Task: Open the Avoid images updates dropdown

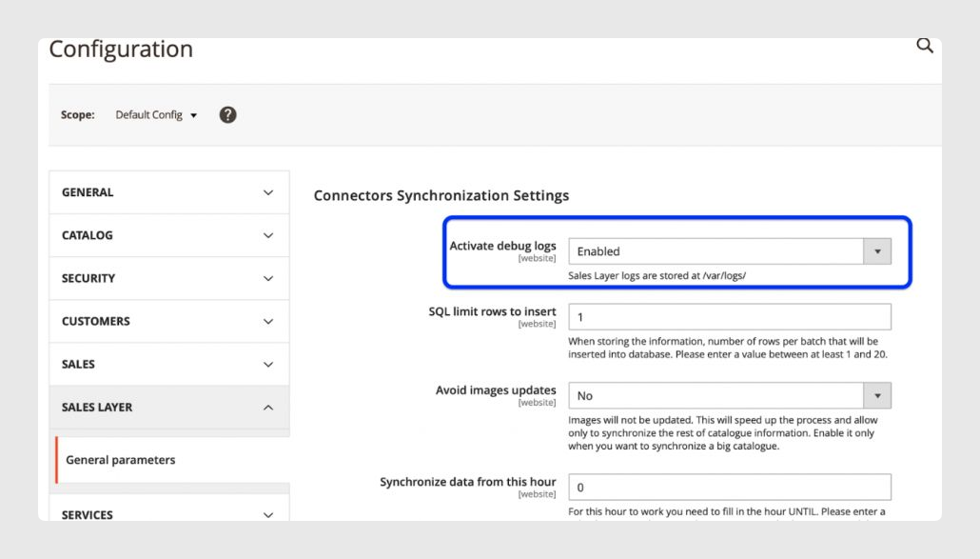Action: click(730, 396)
